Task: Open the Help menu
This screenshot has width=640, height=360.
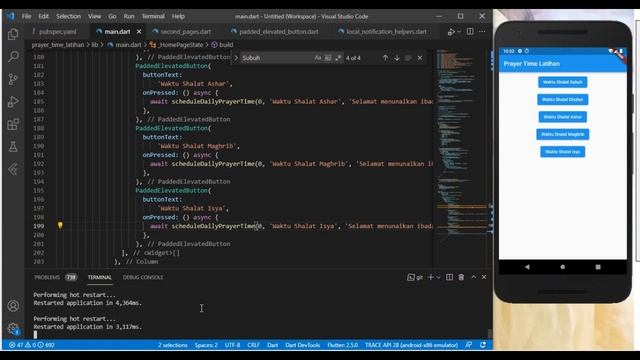Action: tap(178, 16)
